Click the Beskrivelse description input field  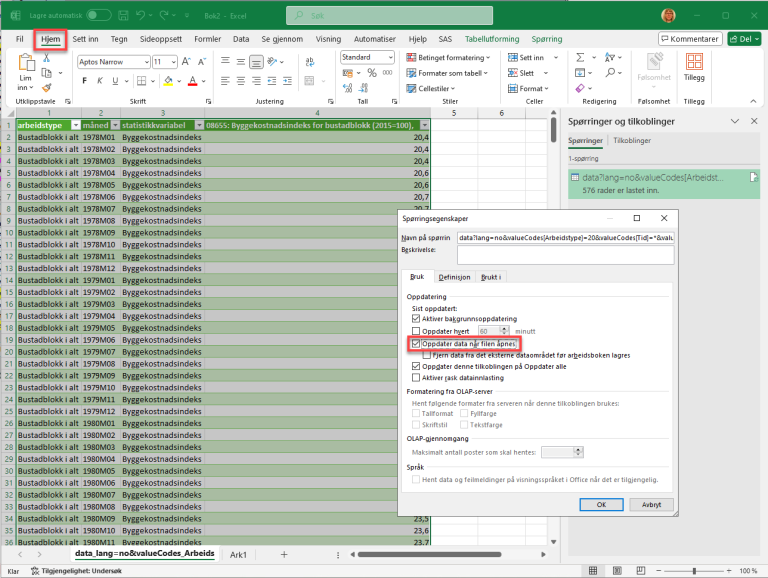pos(565,256)
